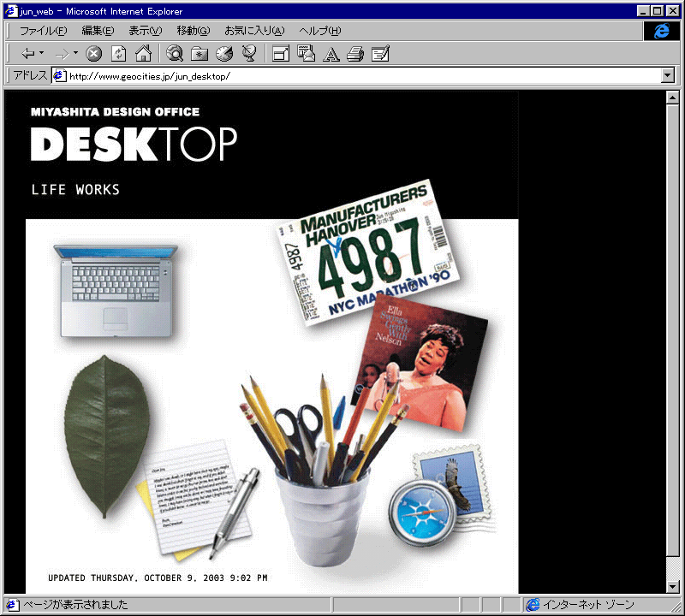Viewport: 685px width, 616px height.
Task: Click the WORKS link on the page
Action: 98,189
